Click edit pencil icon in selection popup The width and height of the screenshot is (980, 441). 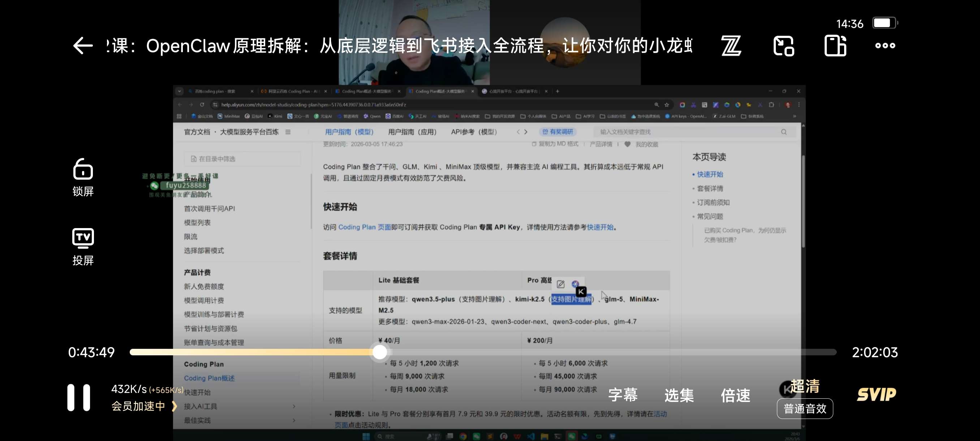[560, 284]
